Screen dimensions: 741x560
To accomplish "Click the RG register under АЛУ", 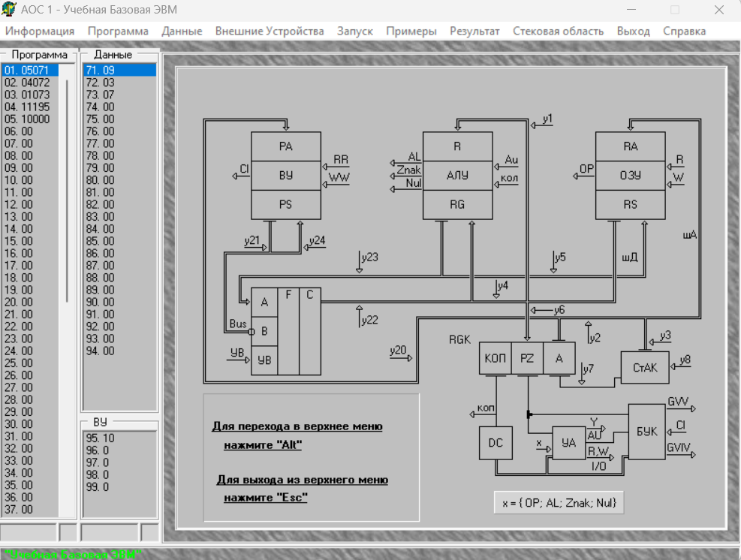I will pyautogui.click(x=457, y=205).
